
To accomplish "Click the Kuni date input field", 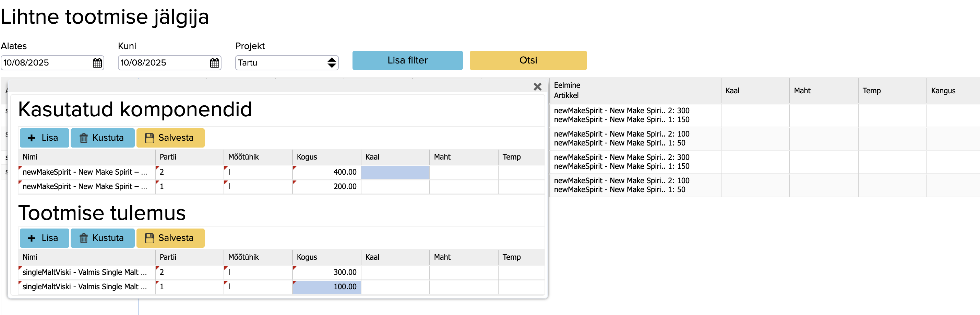I will tap(163, 63).
